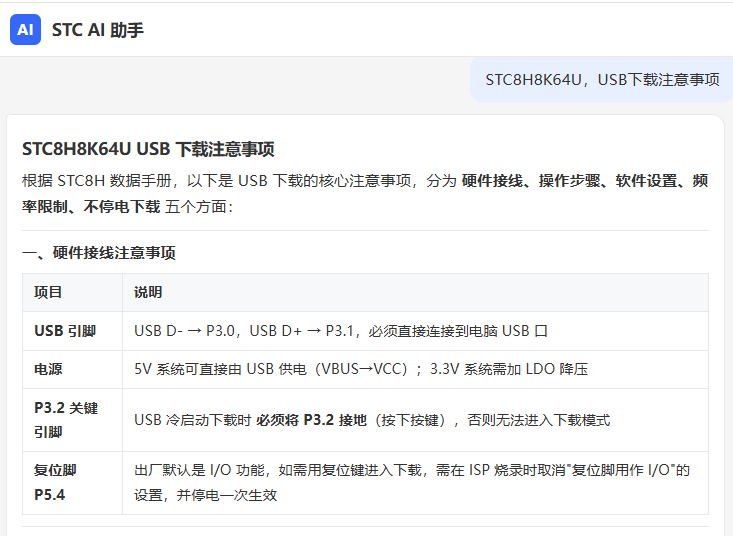Click the STC AI 助手 title
This screenshot has height=536, width=733.
point(97,30)
